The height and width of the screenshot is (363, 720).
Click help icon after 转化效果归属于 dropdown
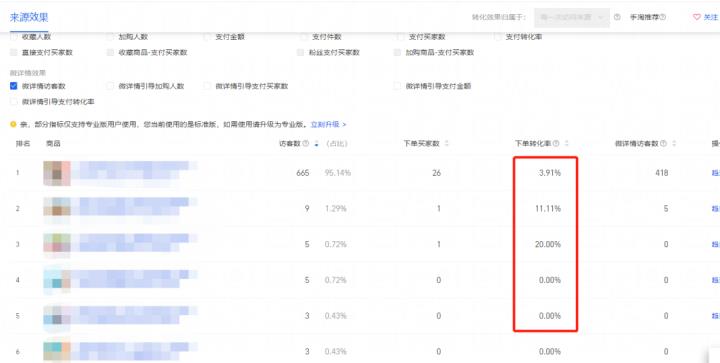[617, 17]
